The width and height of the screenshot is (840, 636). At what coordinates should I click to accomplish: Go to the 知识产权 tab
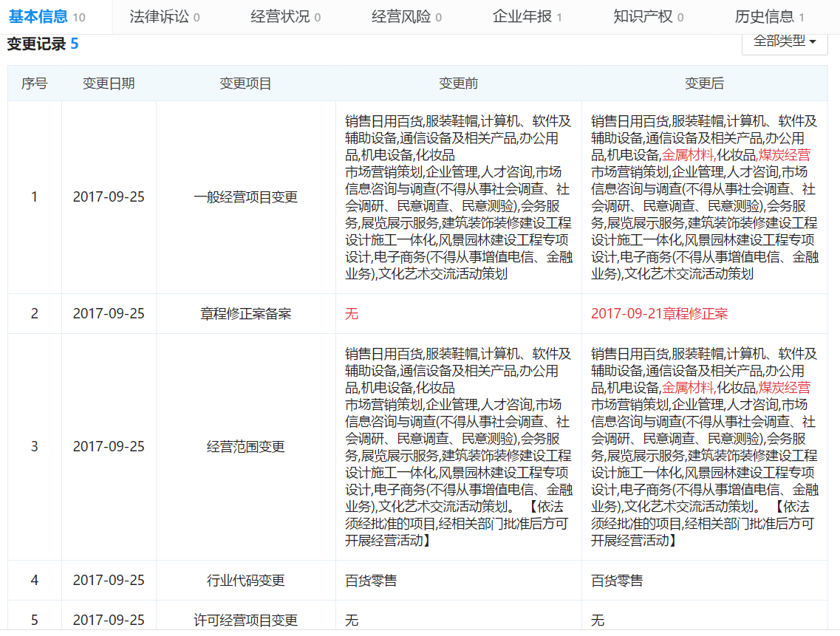click(x=648, y=17)
